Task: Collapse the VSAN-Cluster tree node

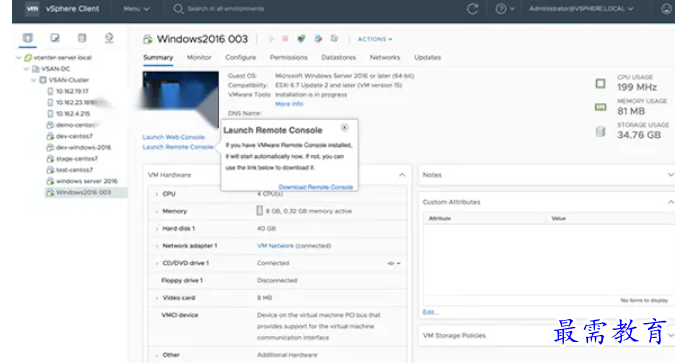Action: (34, 80)
